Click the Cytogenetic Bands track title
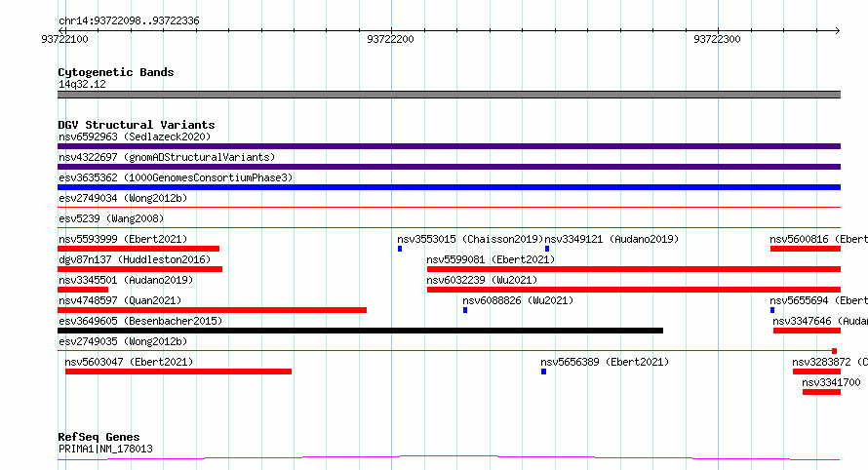868x470 pixels. tap(116, 72)
